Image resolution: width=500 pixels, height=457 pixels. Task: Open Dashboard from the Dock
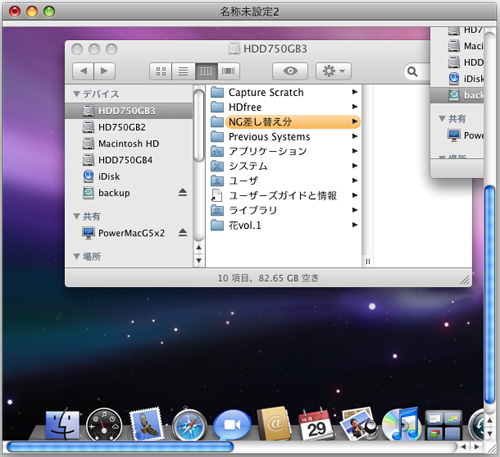104,425
